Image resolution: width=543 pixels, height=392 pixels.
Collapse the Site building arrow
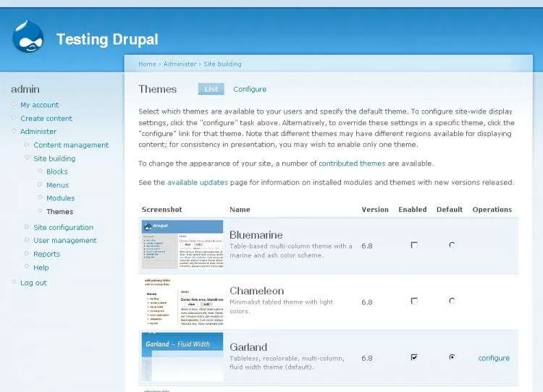(x=27, y=158)
